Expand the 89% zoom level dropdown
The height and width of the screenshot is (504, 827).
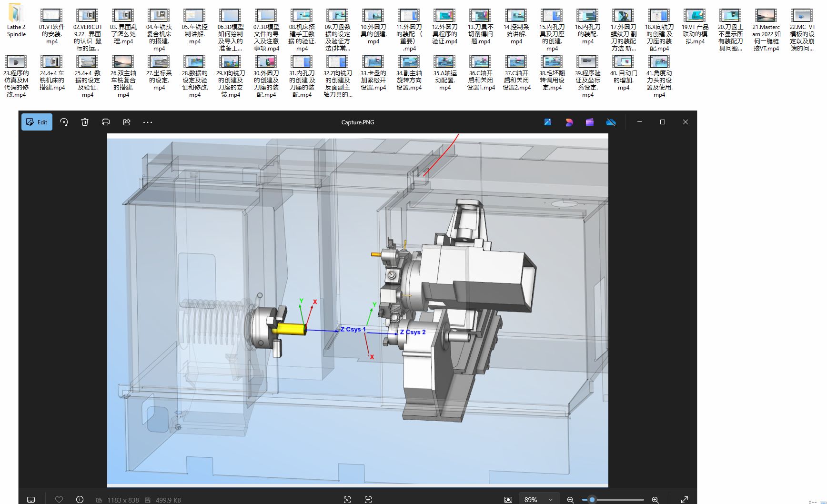point(538,499)
